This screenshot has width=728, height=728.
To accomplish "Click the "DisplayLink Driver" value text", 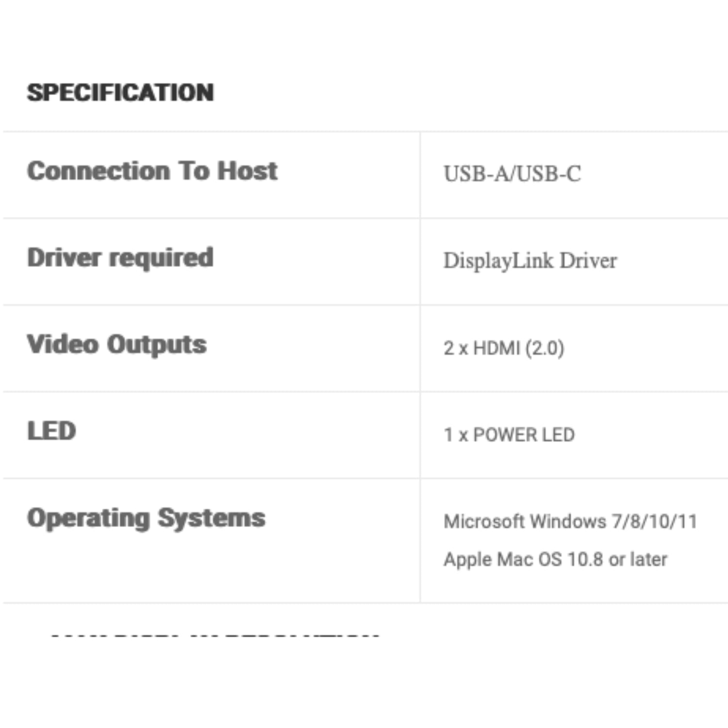I will coord(530,261).
